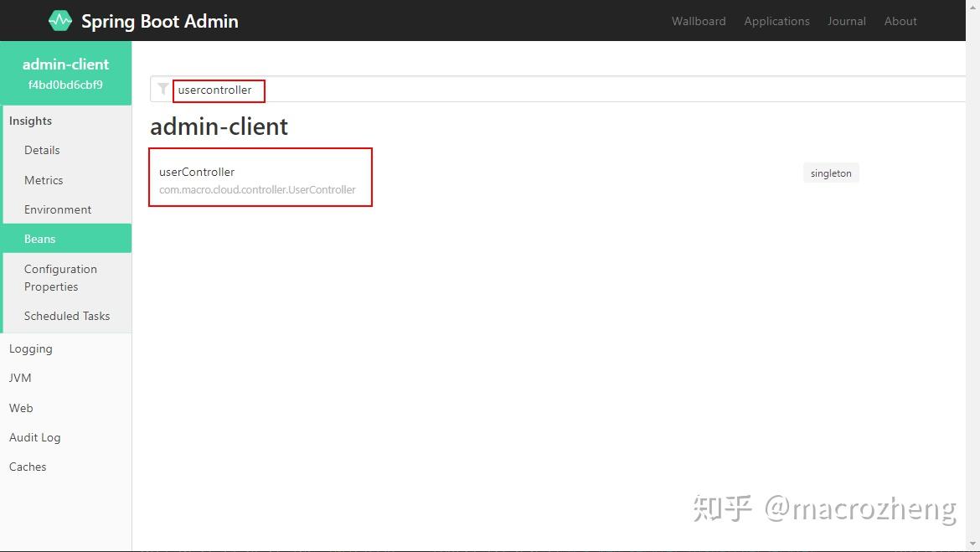Open Configuration Properties view
This screenshot has width=980, height=552.
pyautogui.click(x=60, y=277)
